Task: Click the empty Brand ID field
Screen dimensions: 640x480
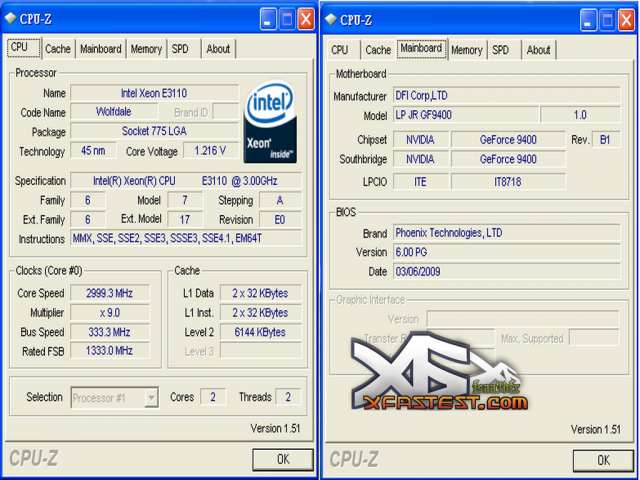Action: coord(226,112)
